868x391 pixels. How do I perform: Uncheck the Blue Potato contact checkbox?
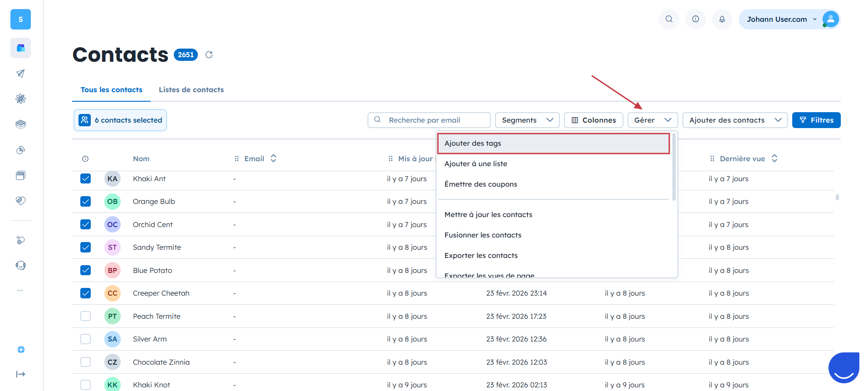(85, 270)
